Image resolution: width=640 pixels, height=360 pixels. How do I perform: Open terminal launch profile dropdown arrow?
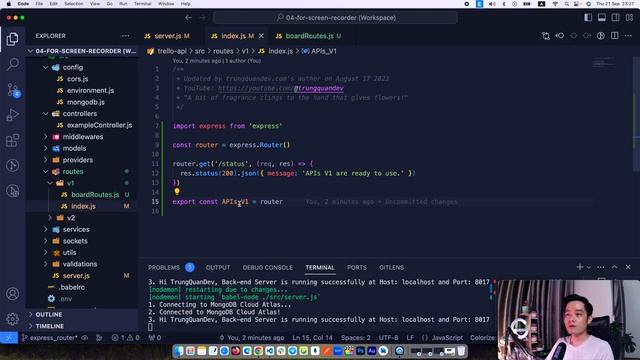pos(589,267)
